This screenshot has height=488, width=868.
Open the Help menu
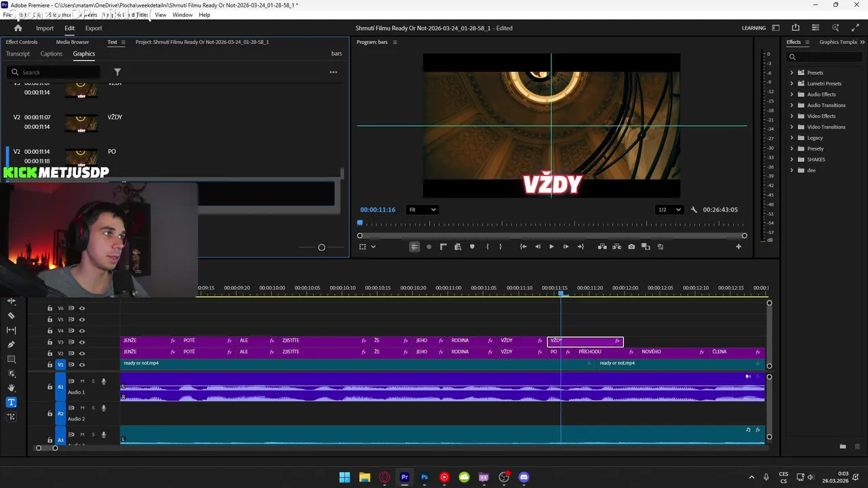click(204, 15)
